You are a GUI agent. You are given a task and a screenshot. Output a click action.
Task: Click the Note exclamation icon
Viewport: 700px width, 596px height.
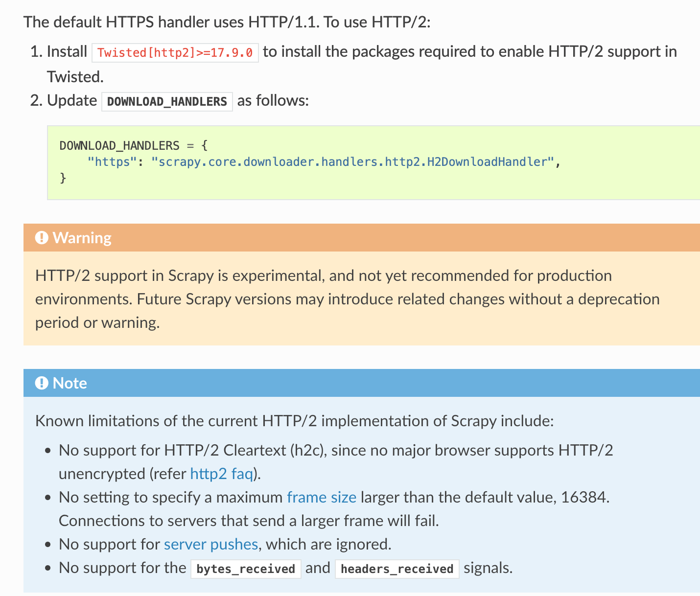(42, 383)
